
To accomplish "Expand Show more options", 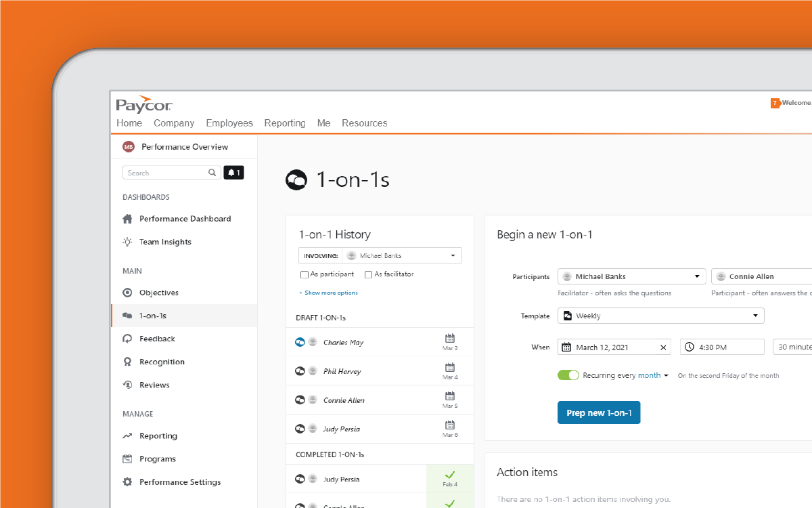I will (329, 293).
